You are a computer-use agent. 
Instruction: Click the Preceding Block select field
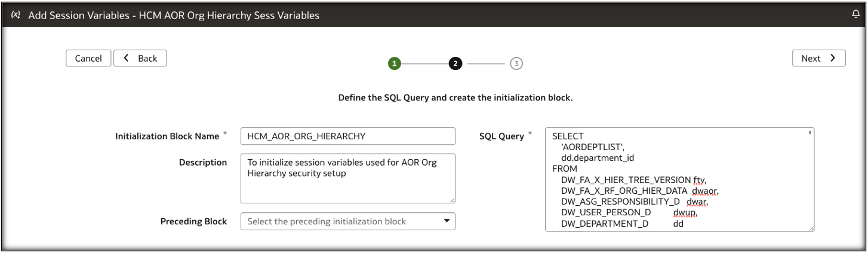pos(340,221)
